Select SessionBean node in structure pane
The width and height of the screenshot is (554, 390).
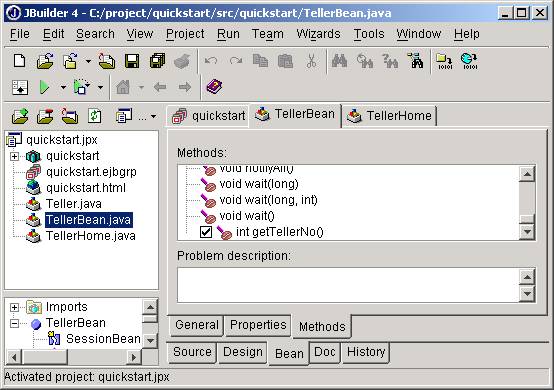coord(103,339)
